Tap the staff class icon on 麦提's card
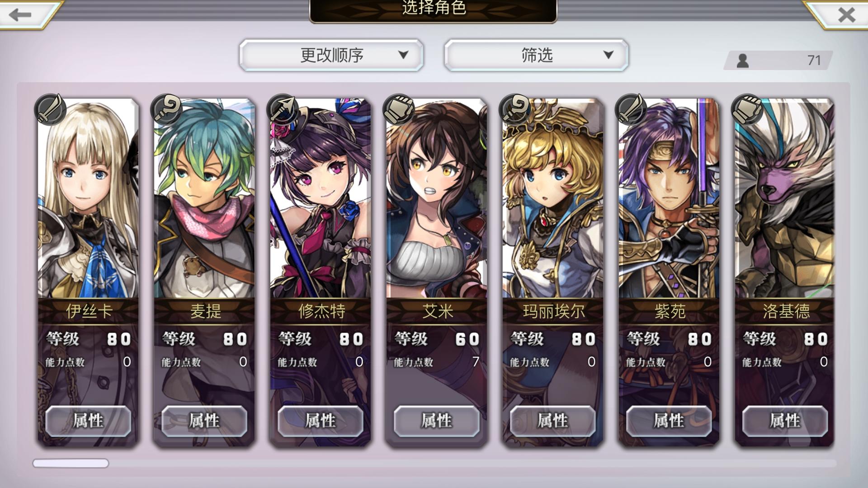 point(166,109)
